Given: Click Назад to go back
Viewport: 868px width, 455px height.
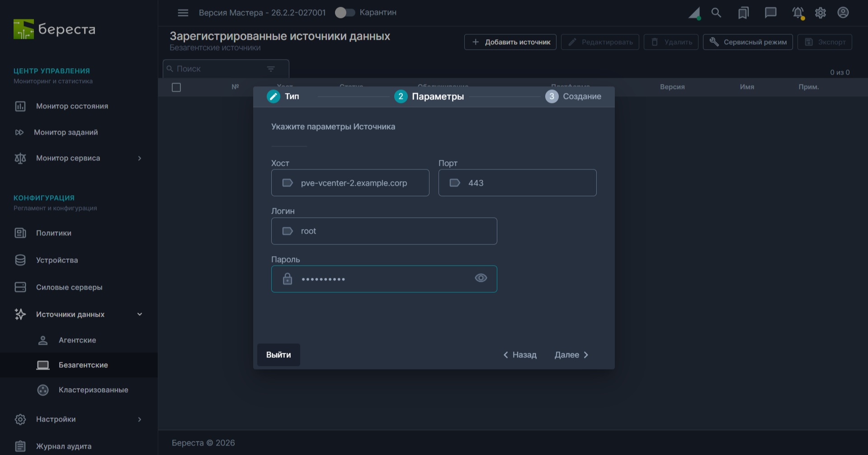Looking at the screenshot, I should click(x=520, y=355).
